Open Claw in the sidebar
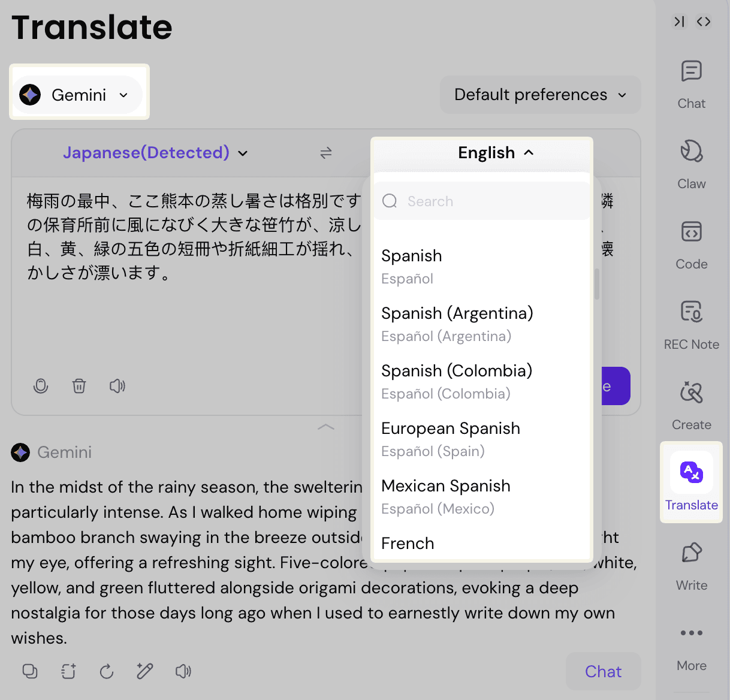The width and height of the screenshot is (730, 700). pyautogui.click(x=691, y=165)
